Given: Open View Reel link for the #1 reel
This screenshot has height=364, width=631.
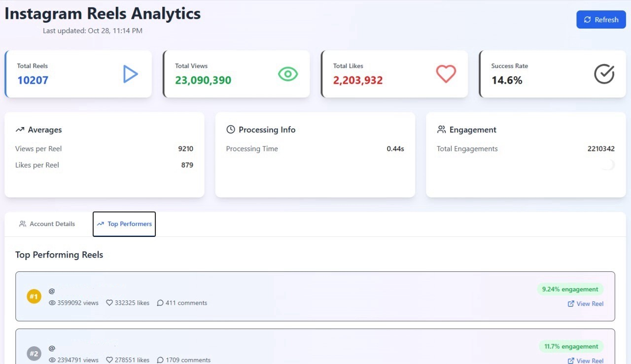Looking at the screenshot, I should coord(586,304).
